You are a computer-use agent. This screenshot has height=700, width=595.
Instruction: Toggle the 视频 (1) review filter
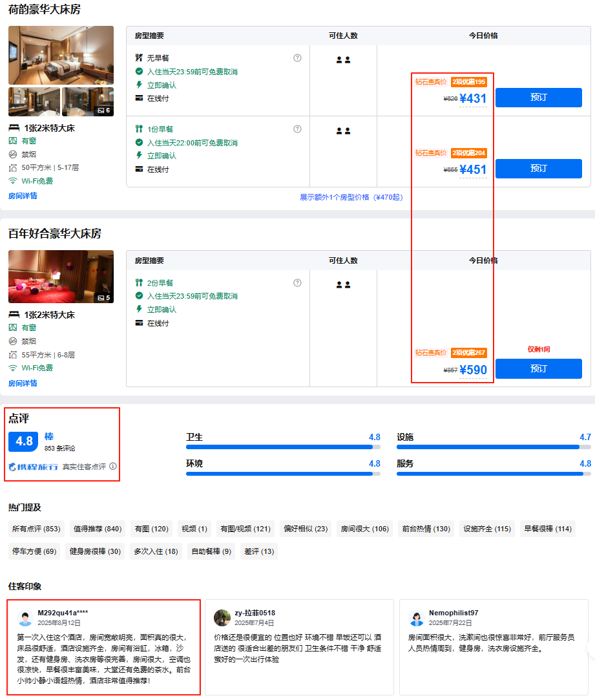194,529
